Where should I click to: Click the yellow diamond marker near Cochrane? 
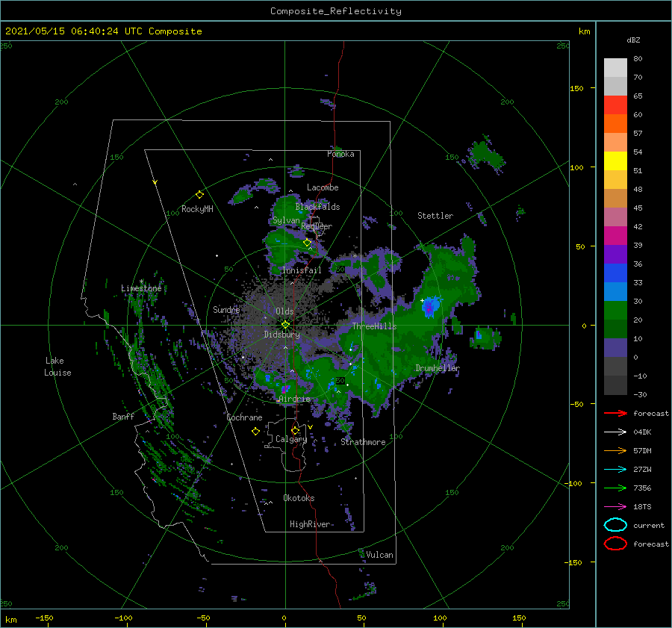[255, 432]
